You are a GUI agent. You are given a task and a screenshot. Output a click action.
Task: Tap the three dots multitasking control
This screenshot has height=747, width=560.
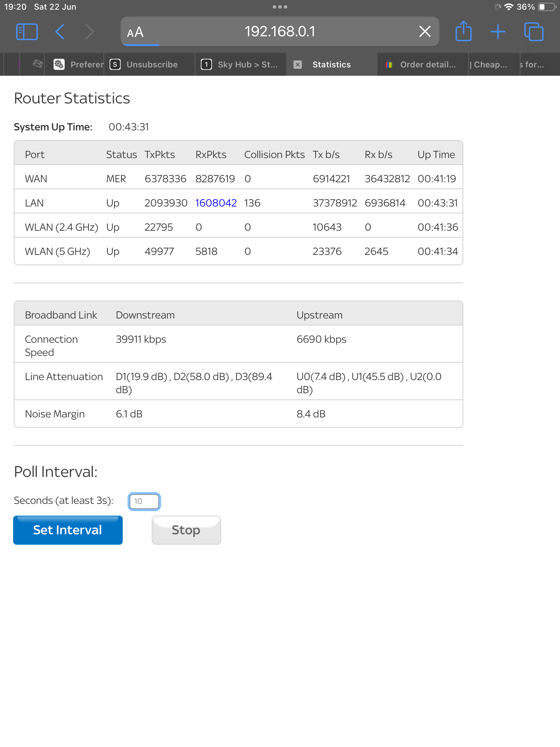click(280, 7)
